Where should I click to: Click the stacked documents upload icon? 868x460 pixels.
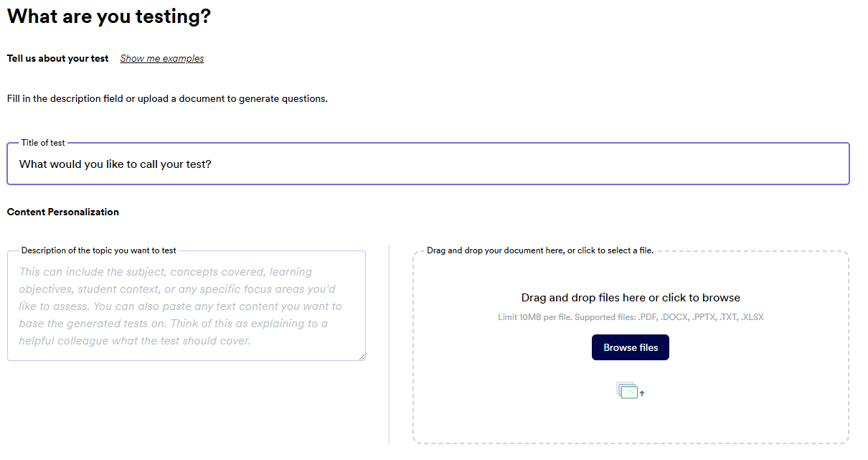tap(626, 390)
